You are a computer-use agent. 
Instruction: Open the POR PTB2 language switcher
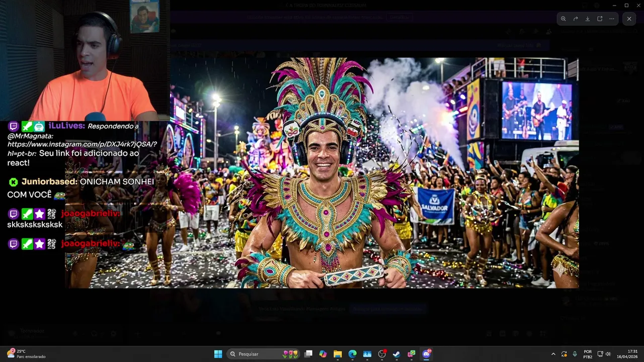(588, 354)
